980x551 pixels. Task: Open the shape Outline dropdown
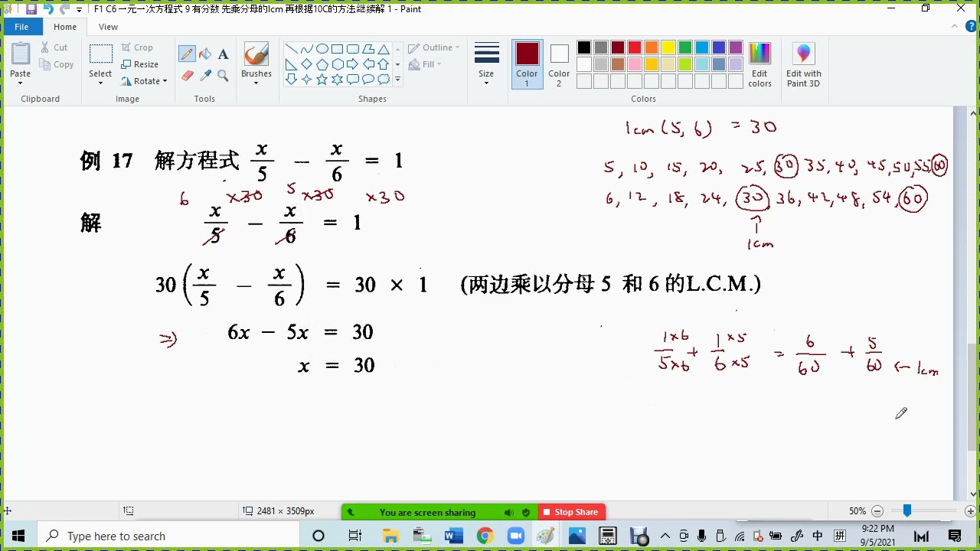coord(434,47)
